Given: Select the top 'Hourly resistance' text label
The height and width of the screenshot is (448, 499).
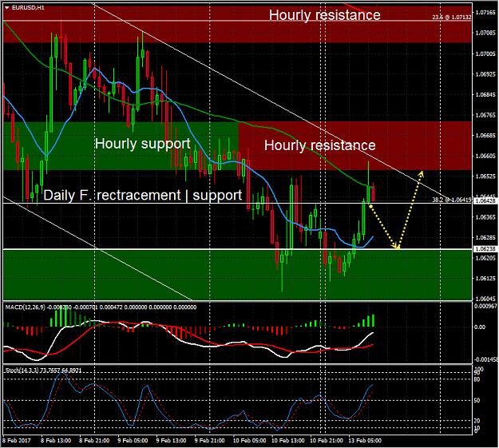Looking at the screenshot, I should [x=325, y=15].
